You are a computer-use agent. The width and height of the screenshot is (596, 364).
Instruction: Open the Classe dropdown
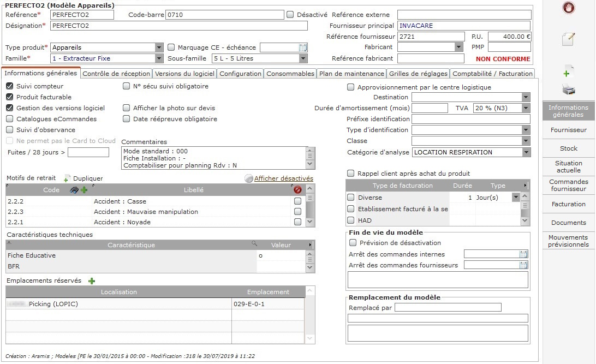526,141
